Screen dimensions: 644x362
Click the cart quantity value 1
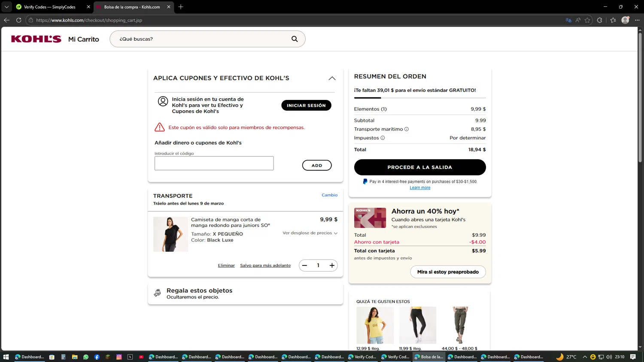[x=318, y=265]
